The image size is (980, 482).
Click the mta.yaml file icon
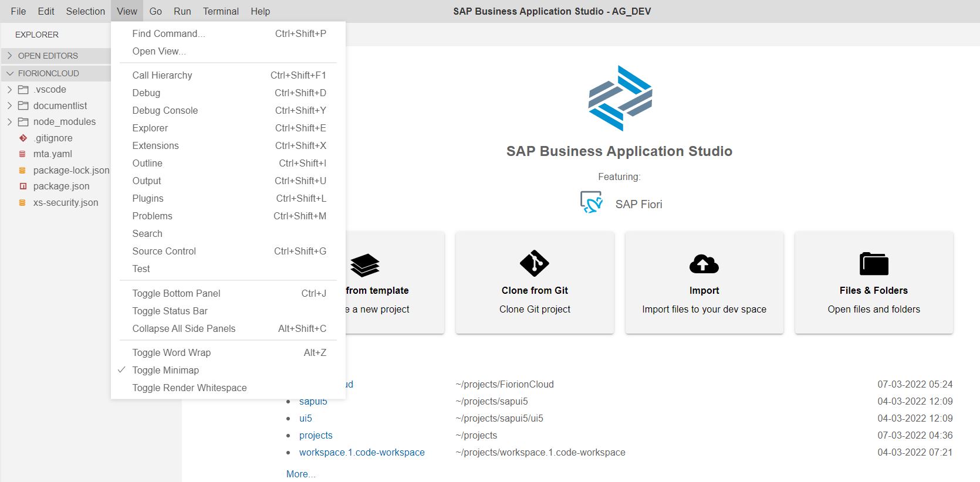coord(23,154)
